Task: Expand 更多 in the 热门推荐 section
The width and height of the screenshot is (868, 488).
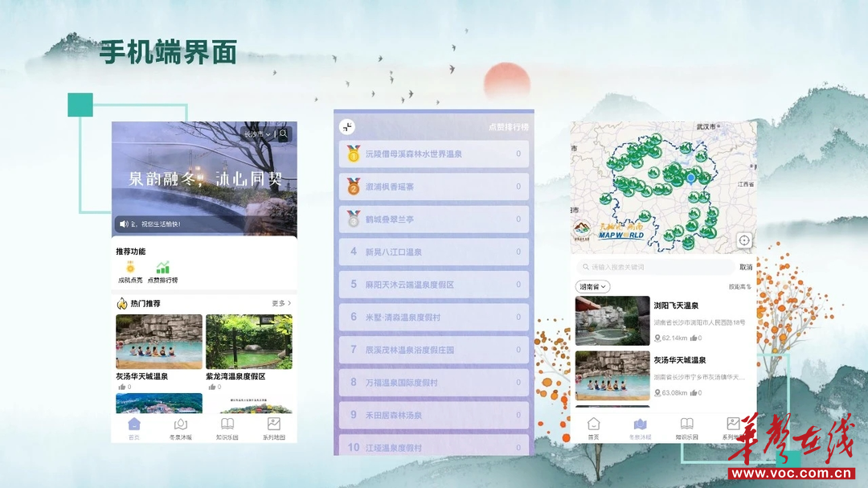Action: click(x=281, y=304)
